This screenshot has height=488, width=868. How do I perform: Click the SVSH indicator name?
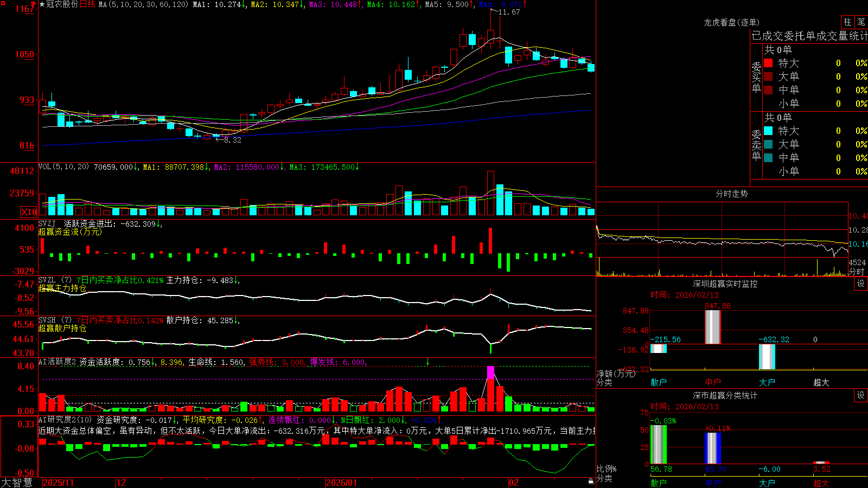(x=47, y=320)
